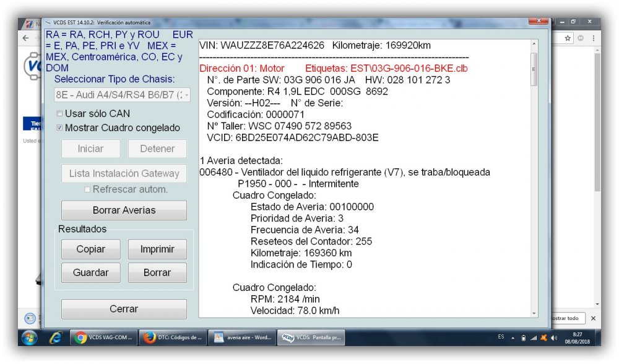The width and height of the screenshot is (619, 364).
Task: Save results with the Guardar button
Action: pos(91,273)
